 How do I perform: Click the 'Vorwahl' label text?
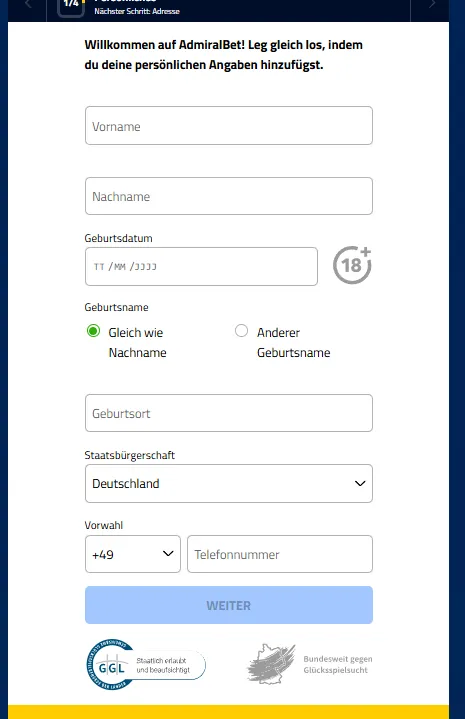click(104, 525)
